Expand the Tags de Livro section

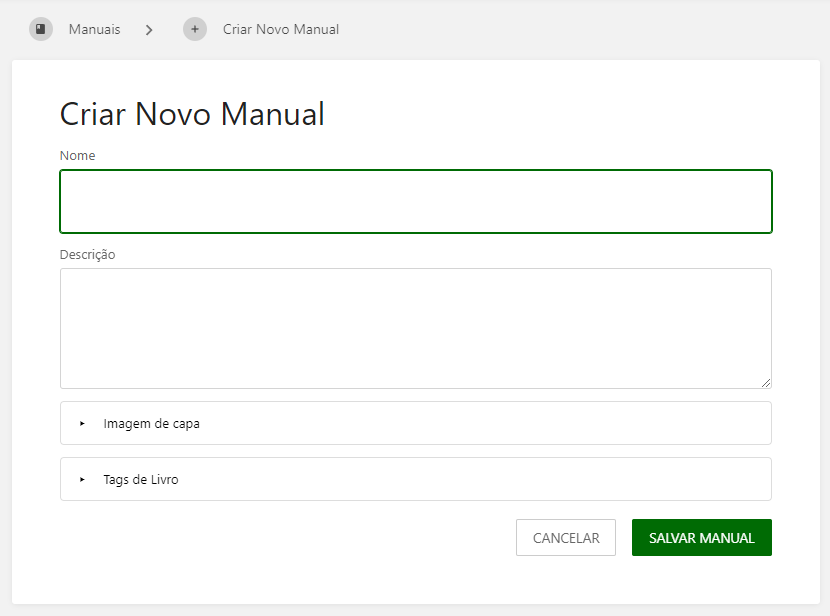tap(416, 479)
